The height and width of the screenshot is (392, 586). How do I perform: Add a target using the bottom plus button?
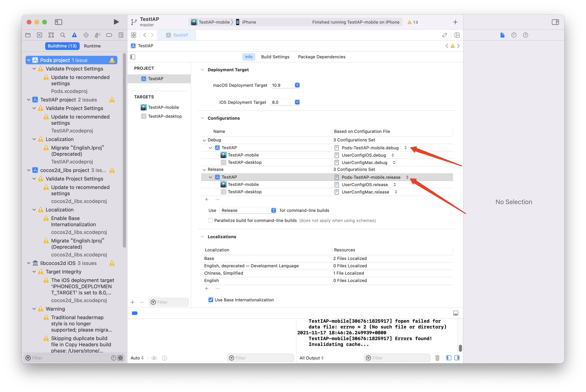click(x=133, y=302)
